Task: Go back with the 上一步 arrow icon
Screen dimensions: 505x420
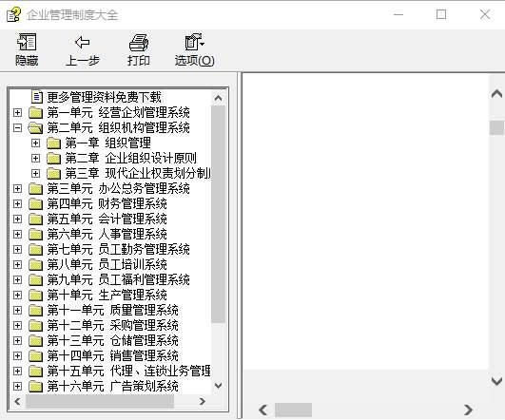Action: coord(82,42)
